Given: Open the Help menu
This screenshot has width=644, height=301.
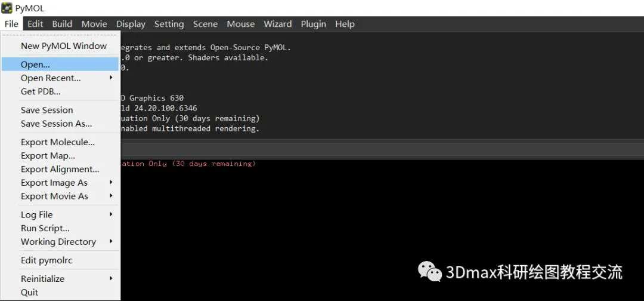Looking at the screenshot, I should pos(345,24).
